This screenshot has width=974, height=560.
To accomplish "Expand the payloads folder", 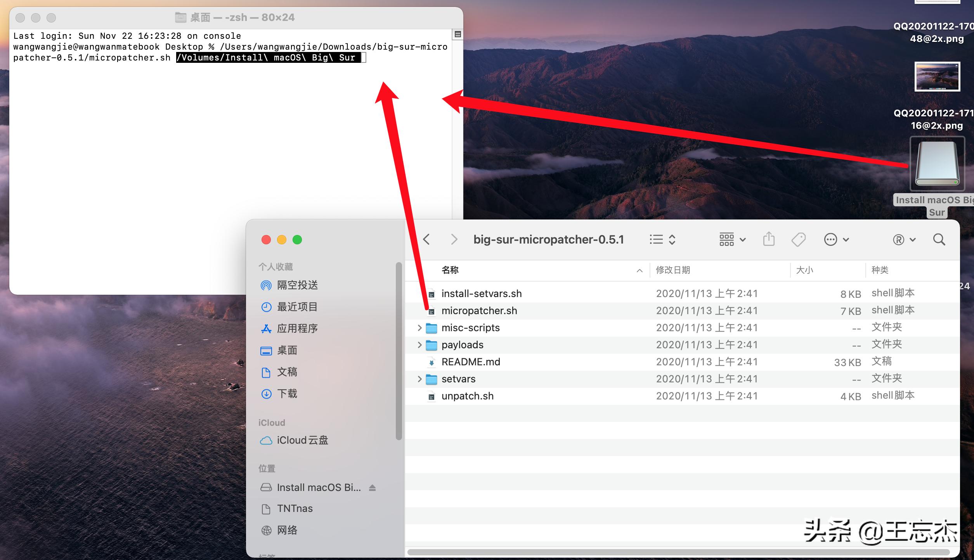I will point(419,344).
